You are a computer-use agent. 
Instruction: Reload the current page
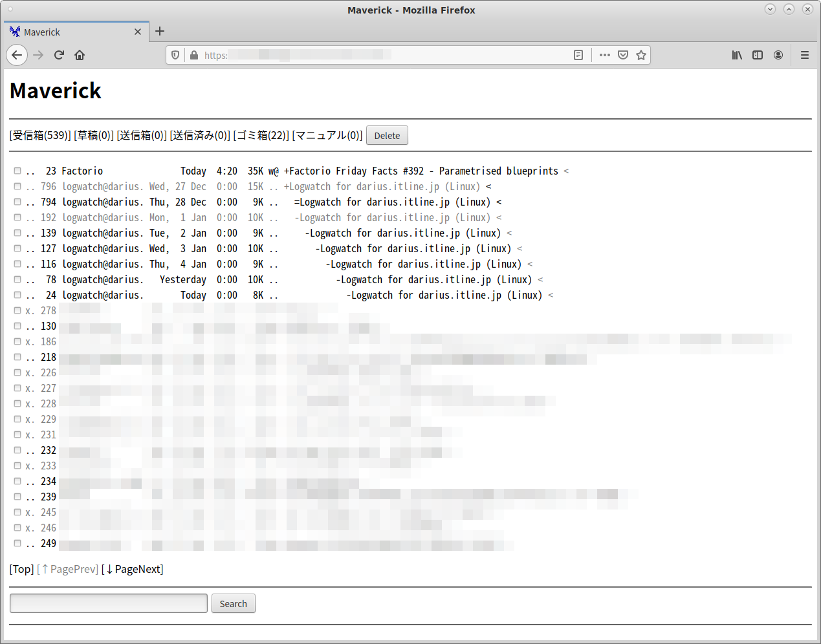[59, 55]
